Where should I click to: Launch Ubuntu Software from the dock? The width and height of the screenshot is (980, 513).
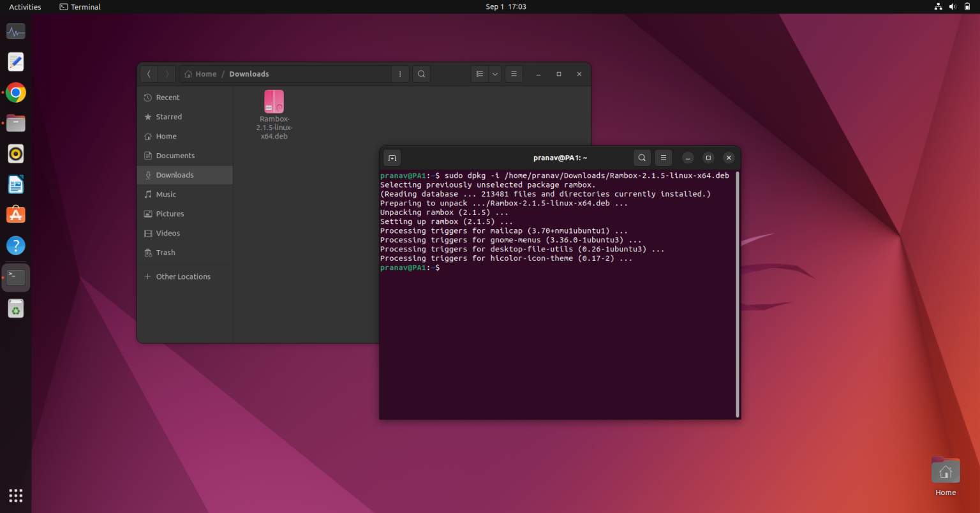[x=15, y=214]
